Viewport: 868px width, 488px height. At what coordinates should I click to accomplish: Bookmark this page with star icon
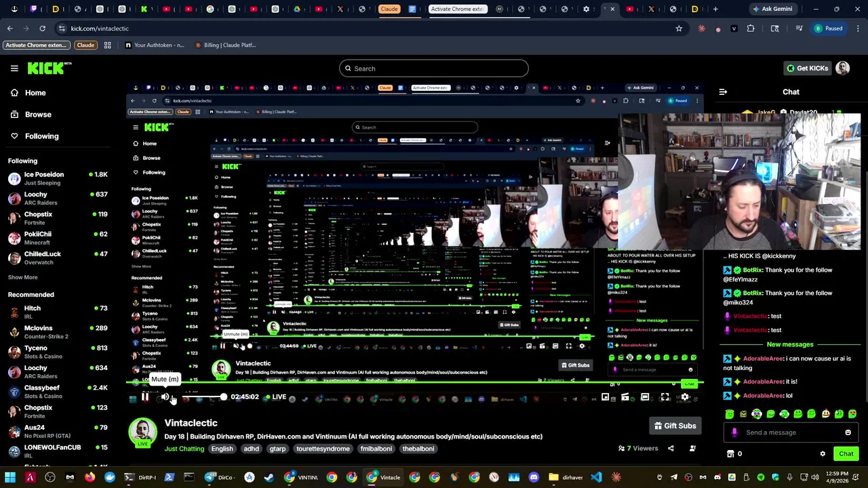pyautogui.click(x=679, y=28)
